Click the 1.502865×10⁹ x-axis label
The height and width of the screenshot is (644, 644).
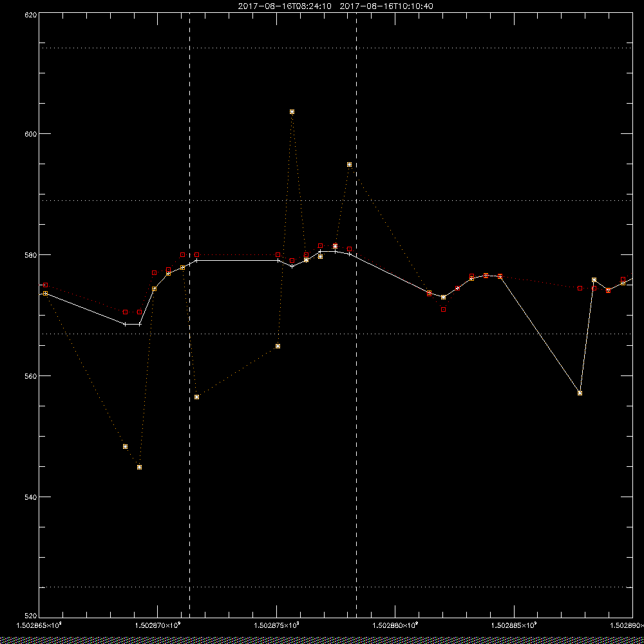[x=39, y=625]
